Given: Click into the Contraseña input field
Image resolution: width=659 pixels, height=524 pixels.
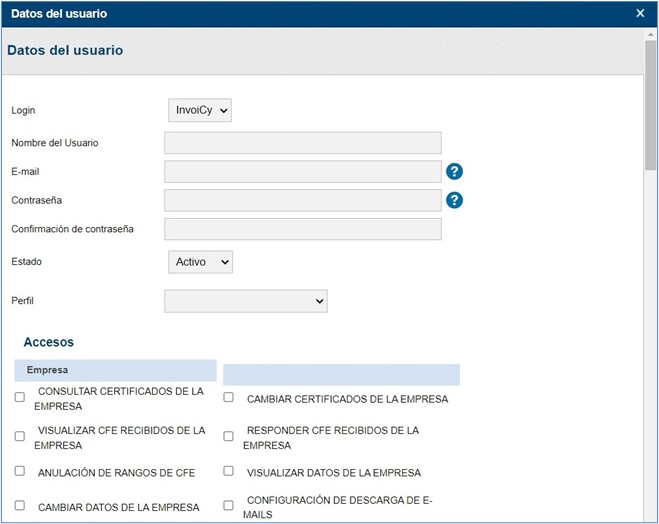Looking at the screenshot, I should point(303,200).
